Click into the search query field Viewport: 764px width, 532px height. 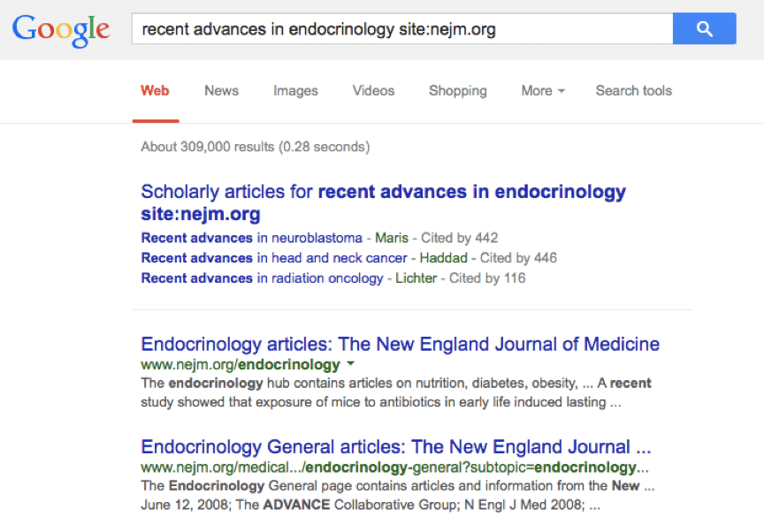coord(402,28)
